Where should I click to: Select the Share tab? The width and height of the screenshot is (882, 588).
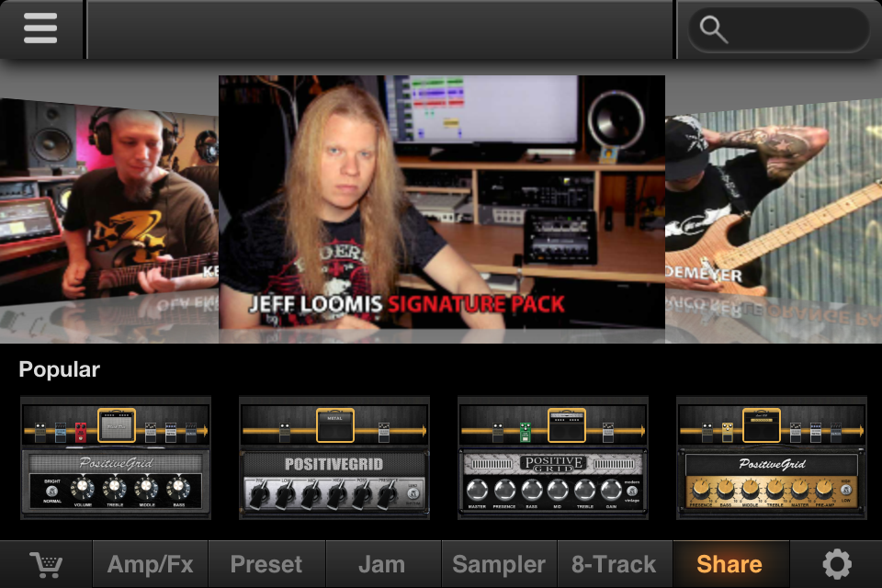coord(729,564)
